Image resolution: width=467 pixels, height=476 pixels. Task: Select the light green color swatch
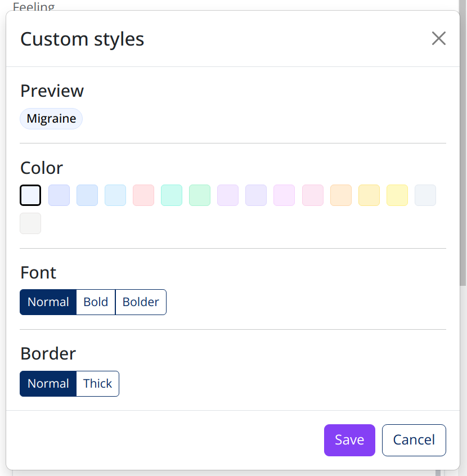(200, 195)
